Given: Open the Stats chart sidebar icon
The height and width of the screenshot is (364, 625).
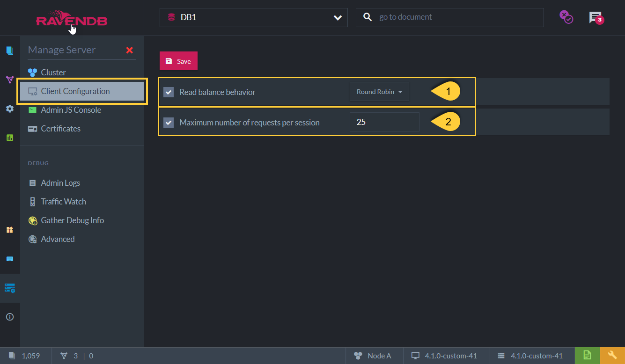Looking at the screenshot, I should [x=10, y=138].
